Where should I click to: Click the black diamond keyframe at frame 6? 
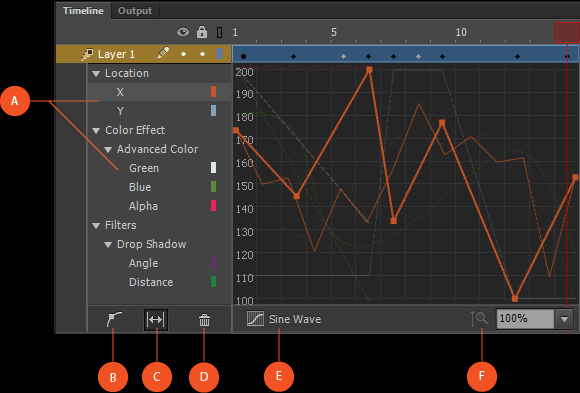click(368, 56)
